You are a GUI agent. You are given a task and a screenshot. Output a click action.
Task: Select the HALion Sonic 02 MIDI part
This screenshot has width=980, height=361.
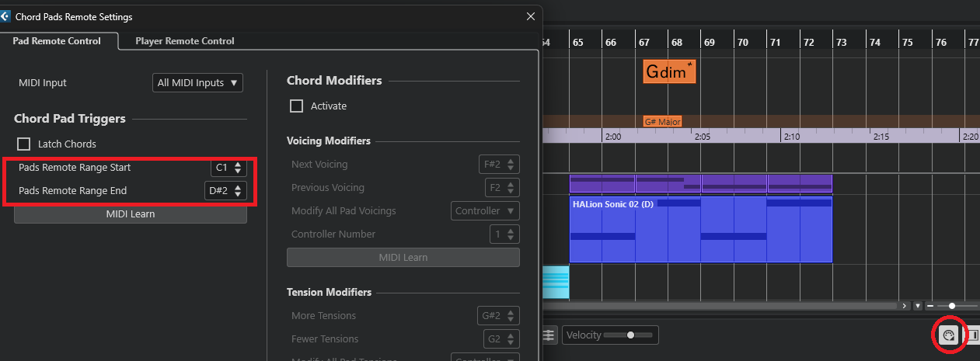click(x=699, y=229)
